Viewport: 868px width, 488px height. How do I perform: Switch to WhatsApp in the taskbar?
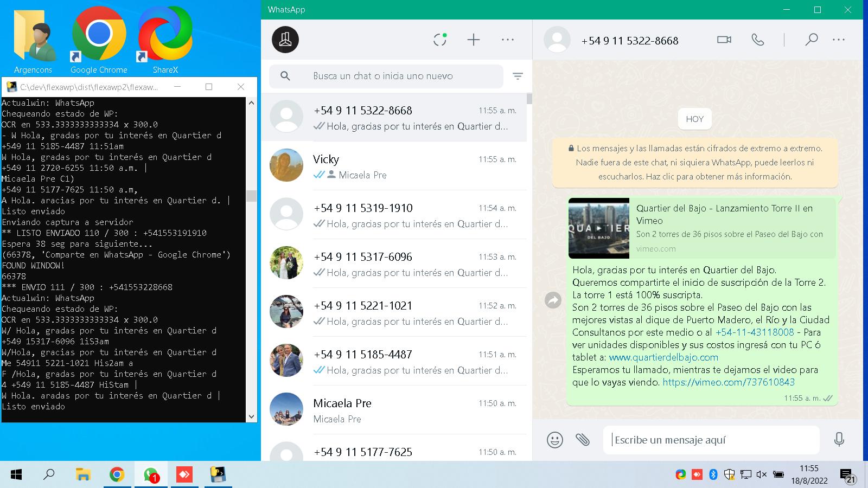pos(151,475)
